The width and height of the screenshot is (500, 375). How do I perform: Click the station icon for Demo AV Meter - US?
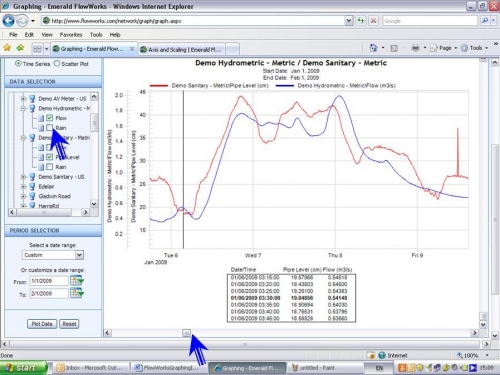(x=32, y=98)
